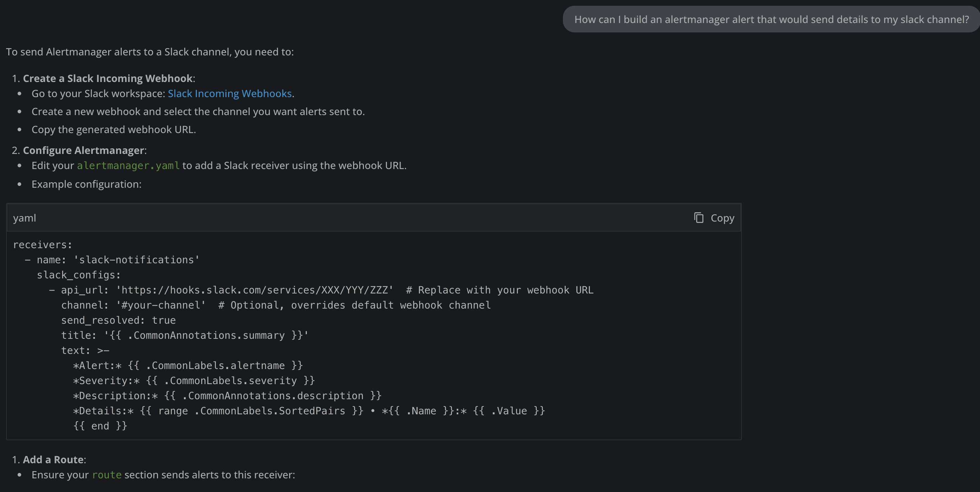Open the Slack Incoming Webhooks link
This screenshot has width=980, height=492.
(230, 94)
